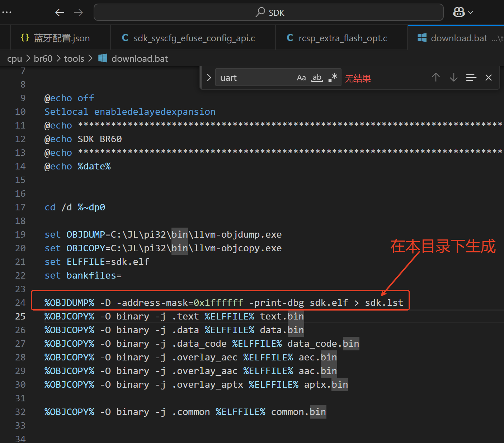Screen dimensions: 504x443
Task: Click 'llvm-objdump.exe' on line 19
Action: (238, 234)
